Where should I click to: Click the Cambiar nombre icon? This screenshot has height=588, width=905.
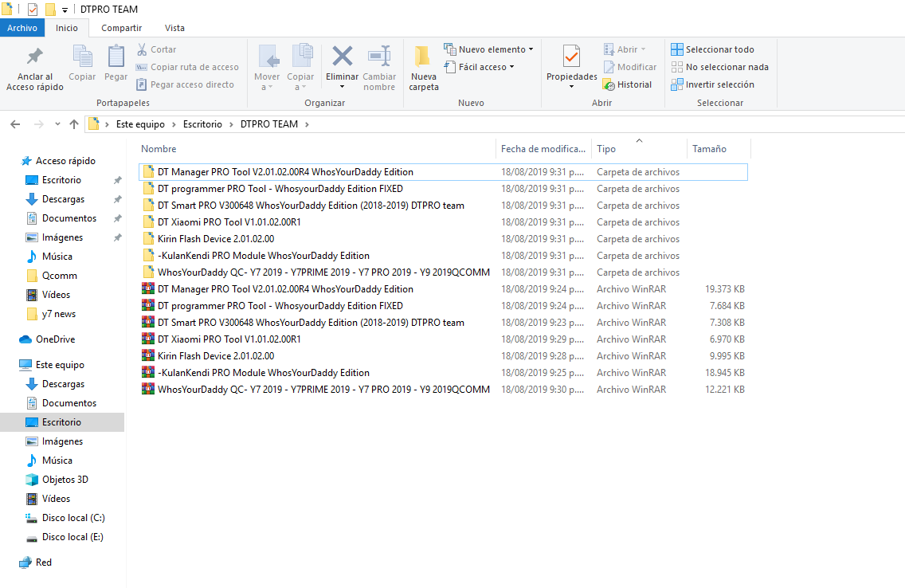(x=379, y=56)
